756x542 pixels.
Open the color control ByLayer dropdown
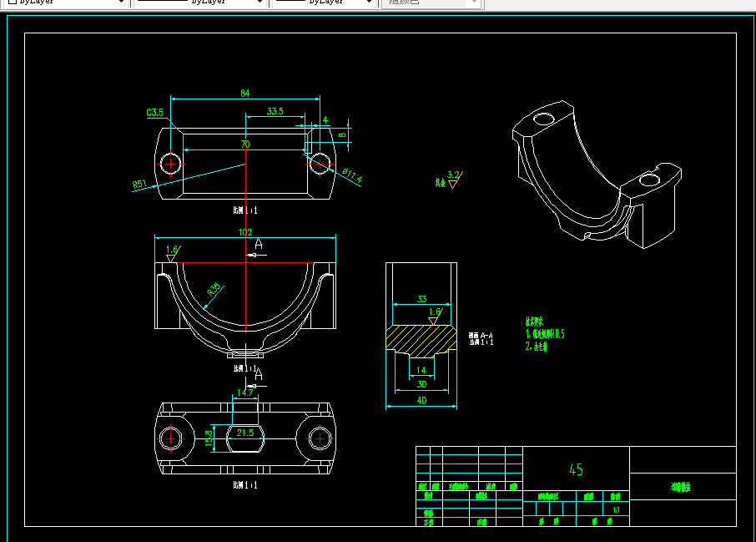[x=65, y=2]
